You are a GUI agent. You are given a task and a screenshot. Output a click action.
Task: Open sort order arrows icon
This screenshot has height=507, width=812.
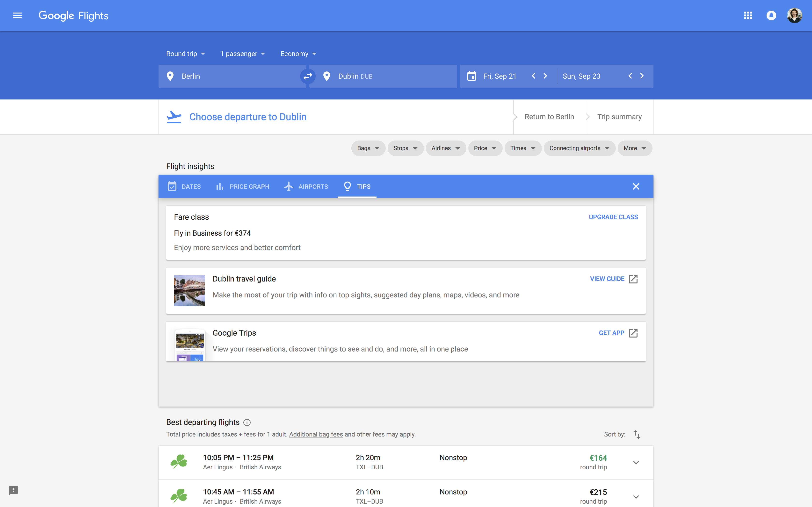pyautogui.click(x=637, y=434)
